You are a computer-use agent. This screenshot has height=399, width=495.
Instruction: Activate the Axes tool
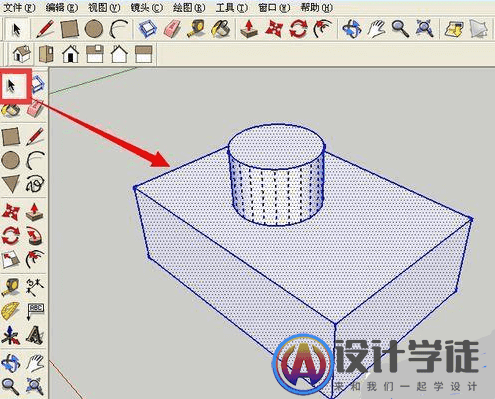tap(11, 335)
